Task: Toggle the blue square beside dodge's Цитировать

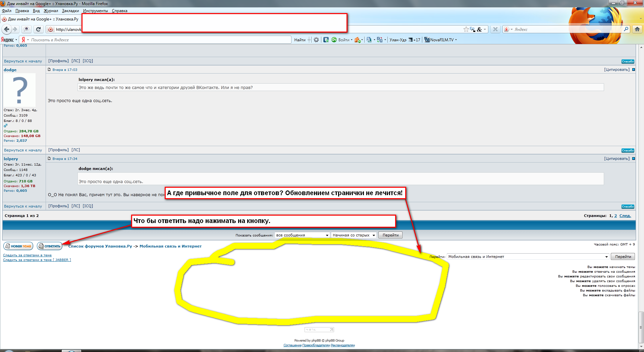Action: tap(634, 70)
